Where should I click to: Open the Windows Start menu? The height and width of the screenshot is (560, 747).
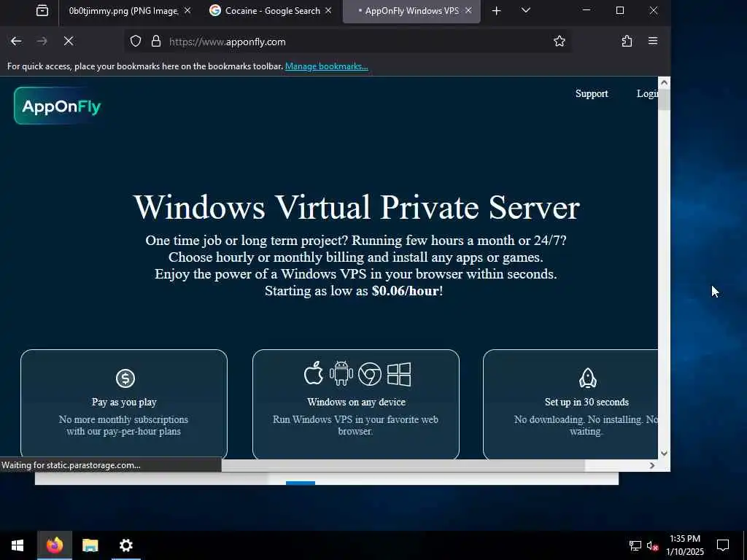tap(18, 545)
